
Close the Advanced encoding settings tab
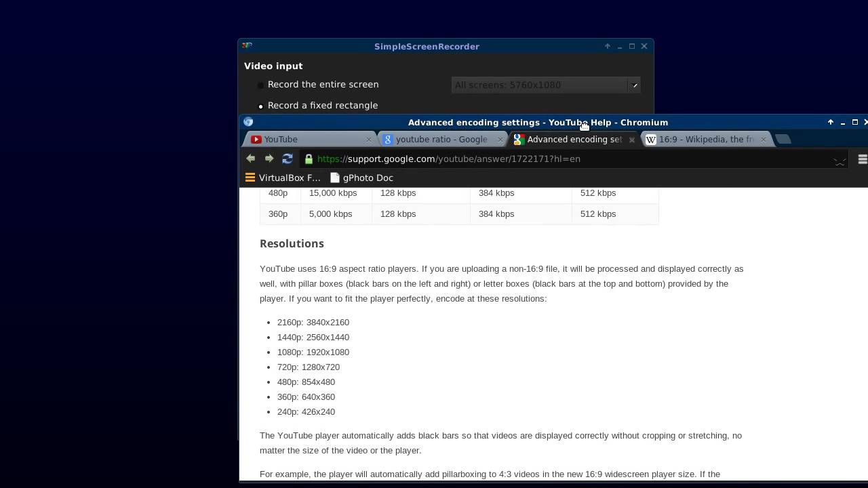coord(631,140)
